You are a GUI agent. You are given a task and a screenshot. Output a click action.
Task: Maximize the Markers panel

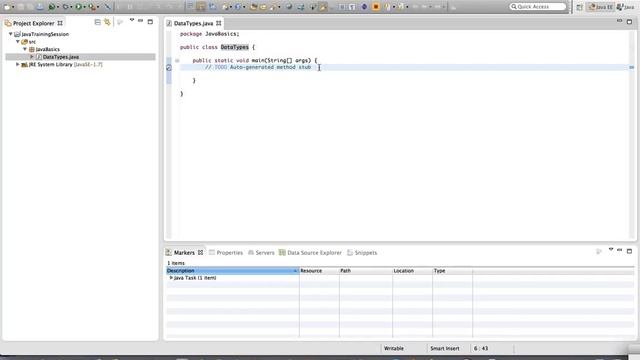click(629, 251)
